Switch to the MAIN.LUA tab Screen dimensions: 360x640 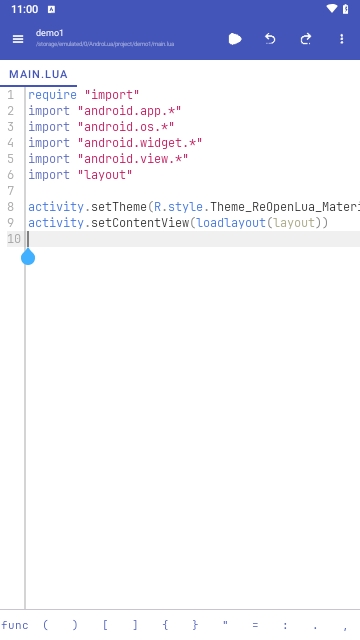[x=38, y=74]
